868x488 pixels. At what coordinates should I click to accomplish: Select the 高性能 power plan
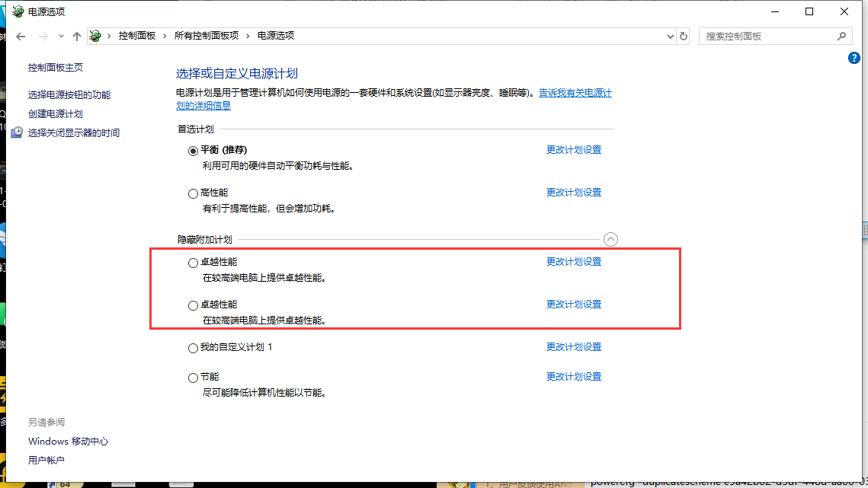tap(193, 193)
